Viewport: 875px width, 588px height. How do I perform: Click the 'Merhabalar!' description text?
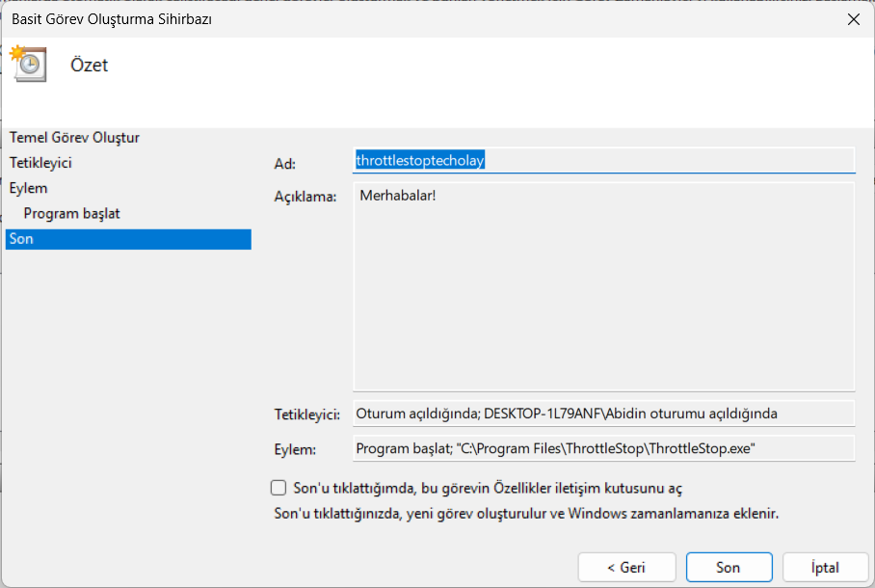coord(398,196)
